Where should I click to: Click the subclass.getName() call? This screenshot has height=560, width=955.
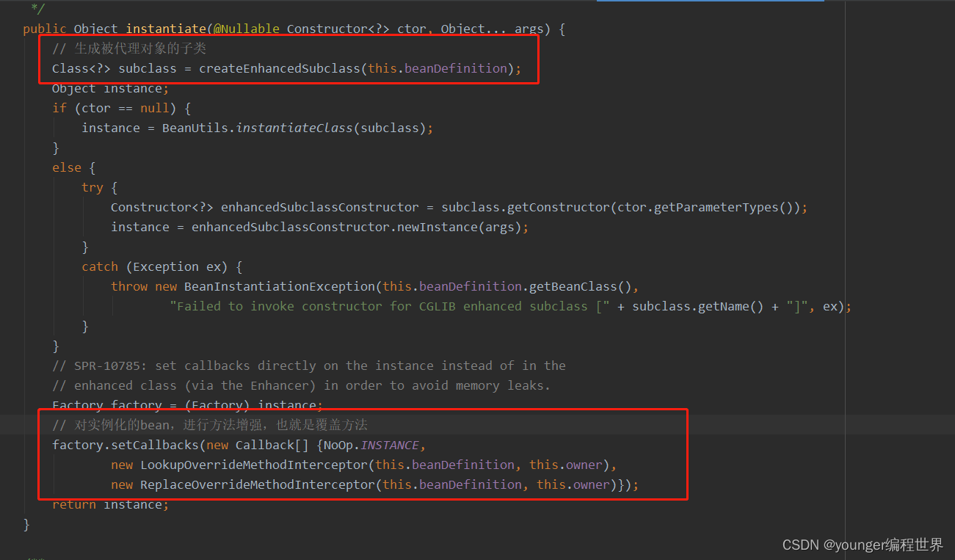pyautogui.click(x=698, y=306)
